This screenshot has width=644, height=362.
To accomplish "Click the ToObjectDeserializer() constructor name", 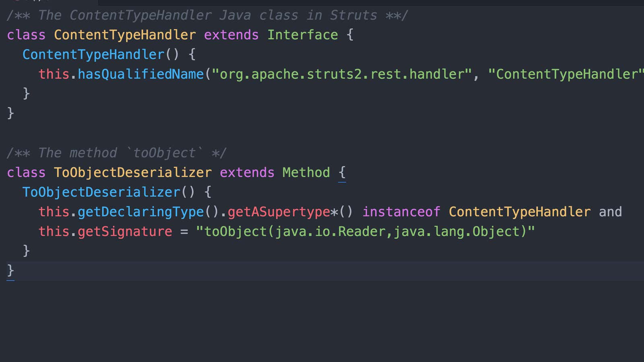I will tap(101, 192).
